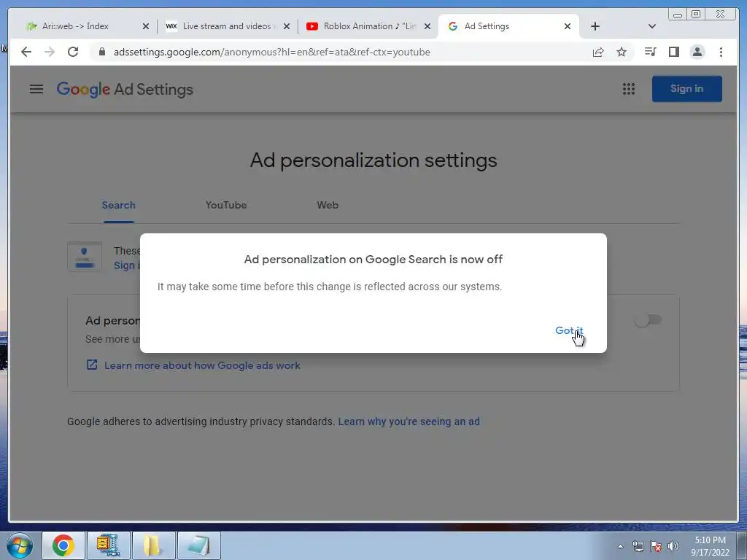747x560 pixels.
Task: Click the Google Ad Settings logo
Action: point(125,90)
